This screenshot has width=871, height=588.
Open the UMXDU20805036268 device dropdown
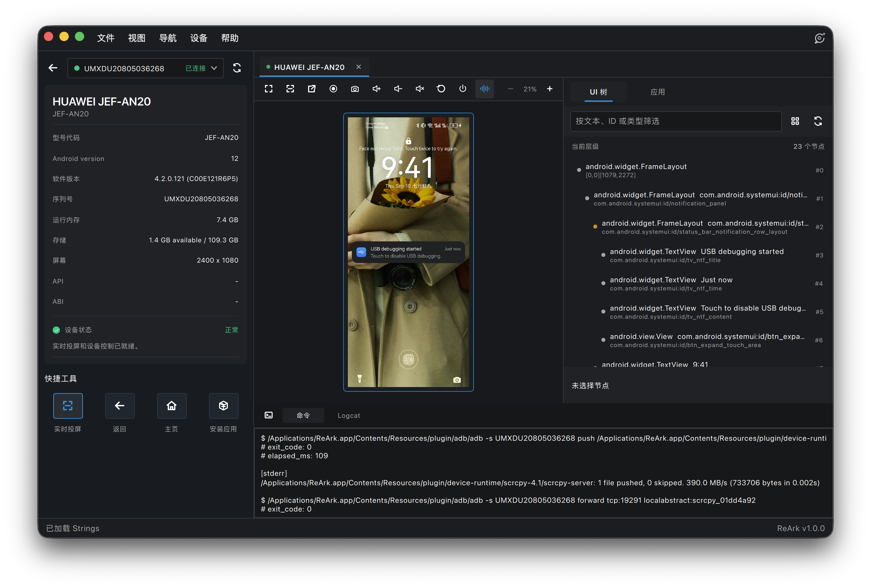[145, 68]
